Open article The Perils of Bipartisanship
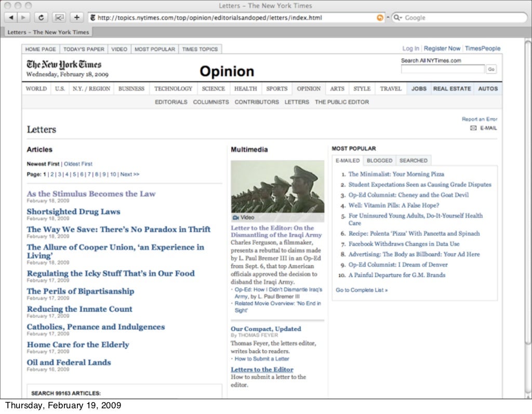Viewport: 532px width, 414px height. tap(81, 291)
